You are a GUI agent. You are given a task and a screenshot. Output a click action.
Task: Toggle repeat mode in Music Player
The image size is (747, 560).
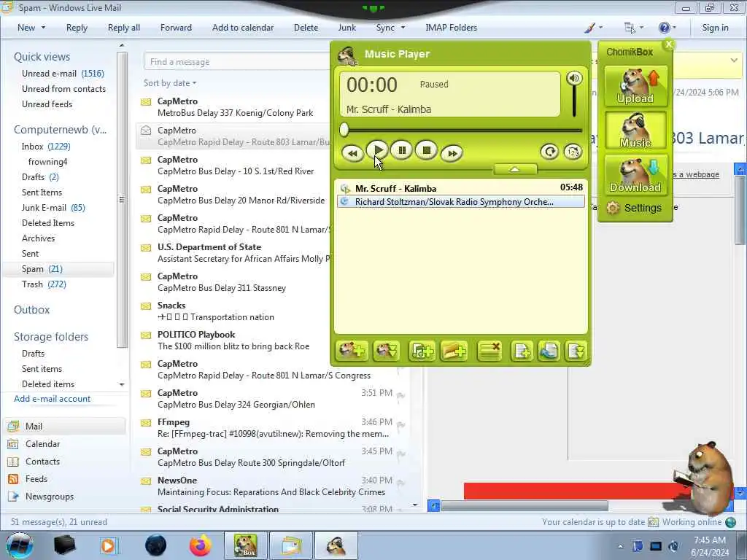click(549, 152)
